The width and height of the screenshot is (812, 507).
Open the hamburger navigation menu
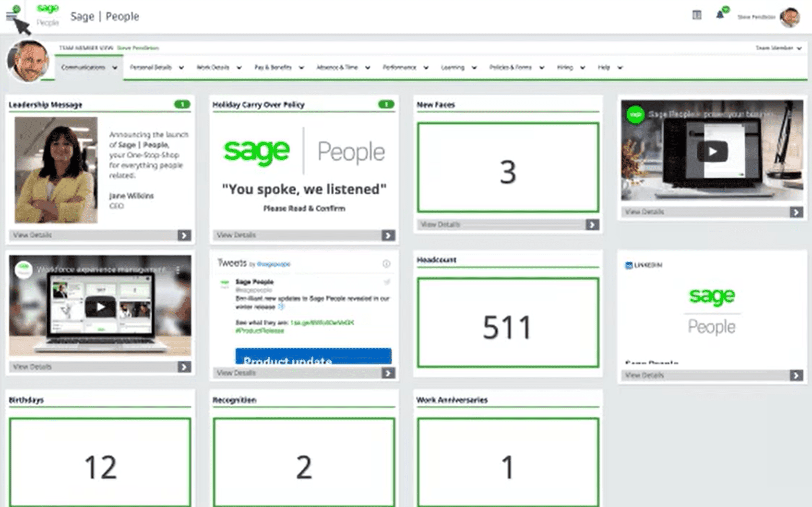11,16
